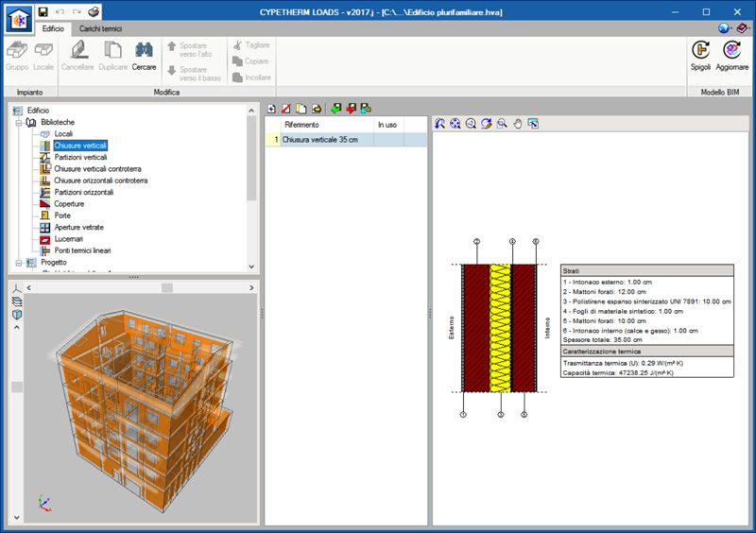Image resolution: width=756 pixels, height=533 pixels.
Task: Collapse the Biblioteche tree node
Action: (x=18, y=123)
